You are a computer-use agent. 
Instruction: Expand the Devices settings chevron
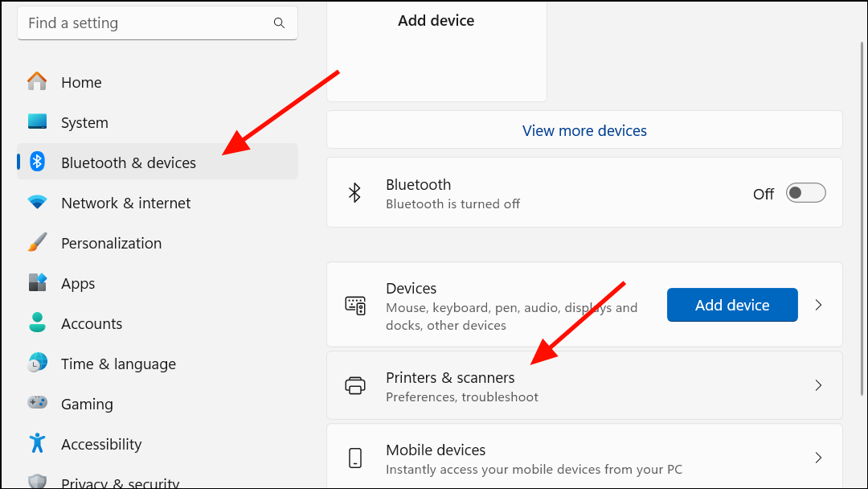[818, 305]
